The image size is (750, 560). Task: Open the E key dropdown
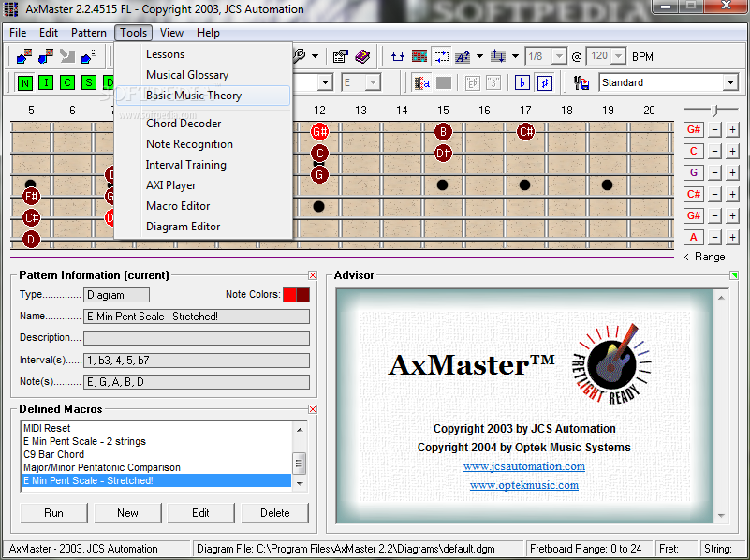pyautogui.click(x=373, y=82)
